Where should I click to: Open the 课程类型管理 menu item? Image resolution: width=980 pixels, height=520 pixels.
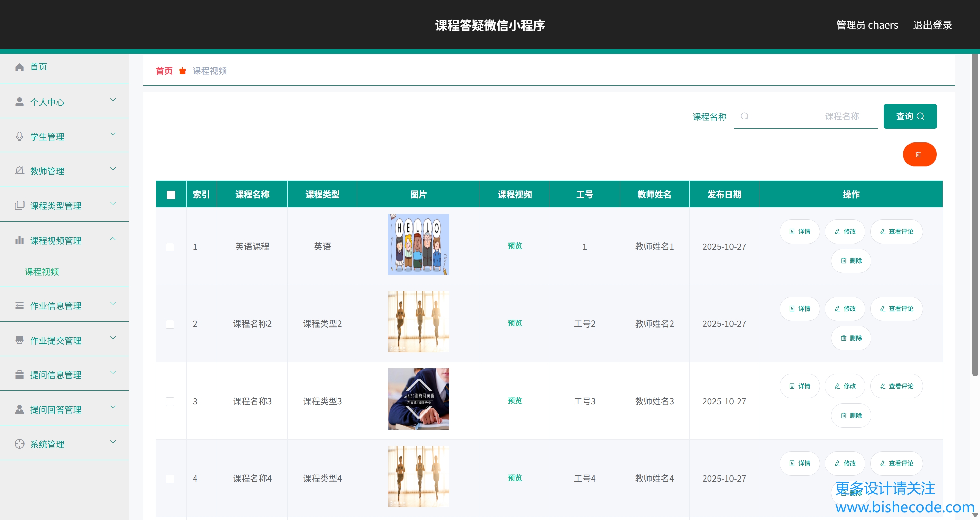56,206
